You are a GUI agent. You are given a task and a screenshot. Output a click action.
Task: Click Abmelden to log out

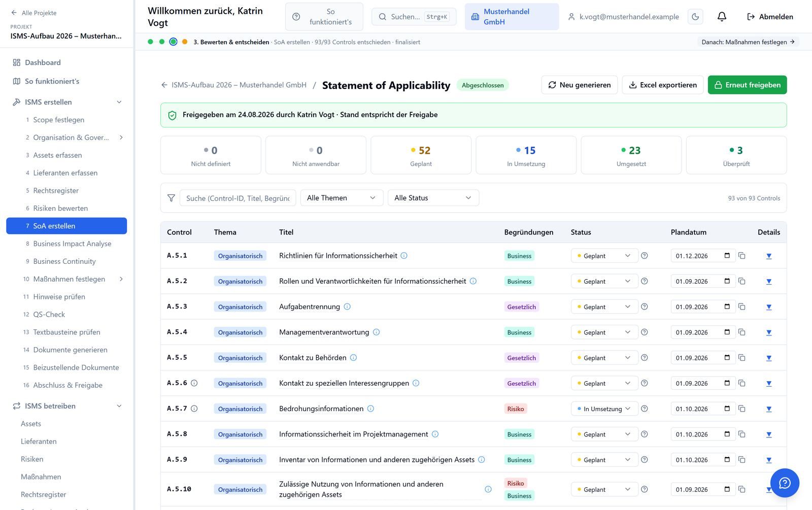coord(770,17)
